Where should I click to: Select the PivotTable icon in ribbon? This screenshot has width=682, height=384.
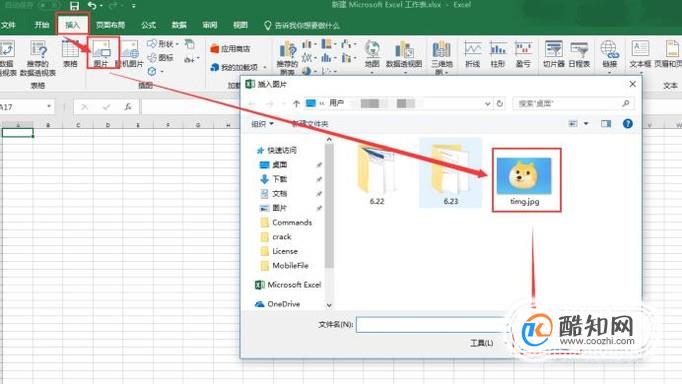[x=7, y=49]
